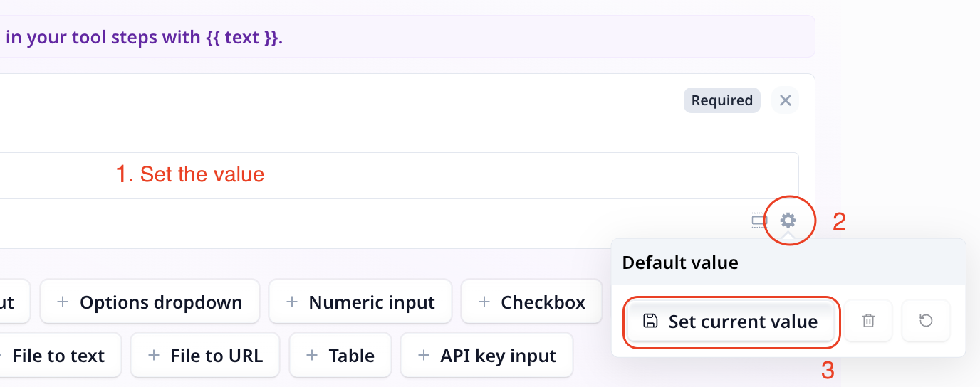Add a Table input
The height and width of the screenshot is (387, 980).
tap(340, 356)
